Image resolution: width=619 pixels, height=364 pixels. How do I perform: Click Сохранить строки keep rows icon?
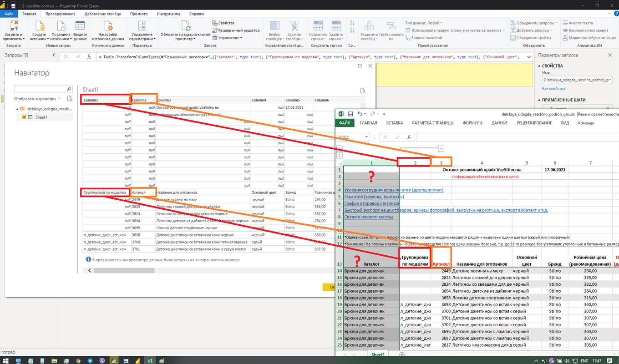pos(318,26)
